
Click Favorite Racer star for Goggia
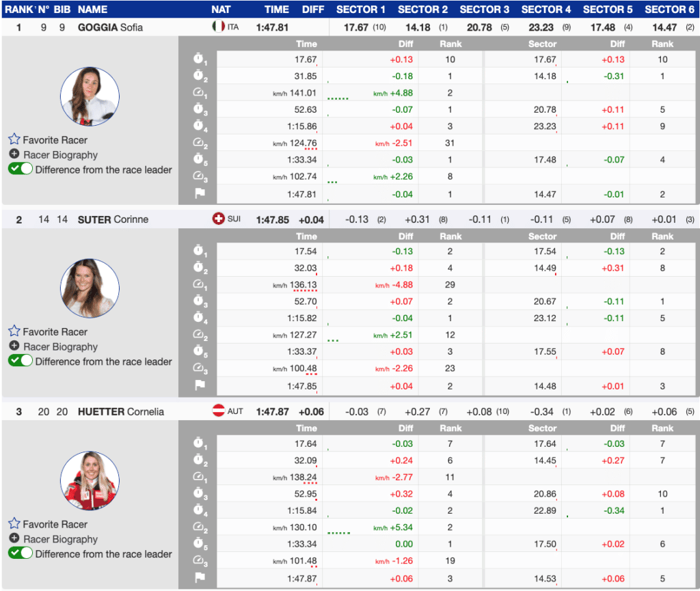click(x=14, y=139)
